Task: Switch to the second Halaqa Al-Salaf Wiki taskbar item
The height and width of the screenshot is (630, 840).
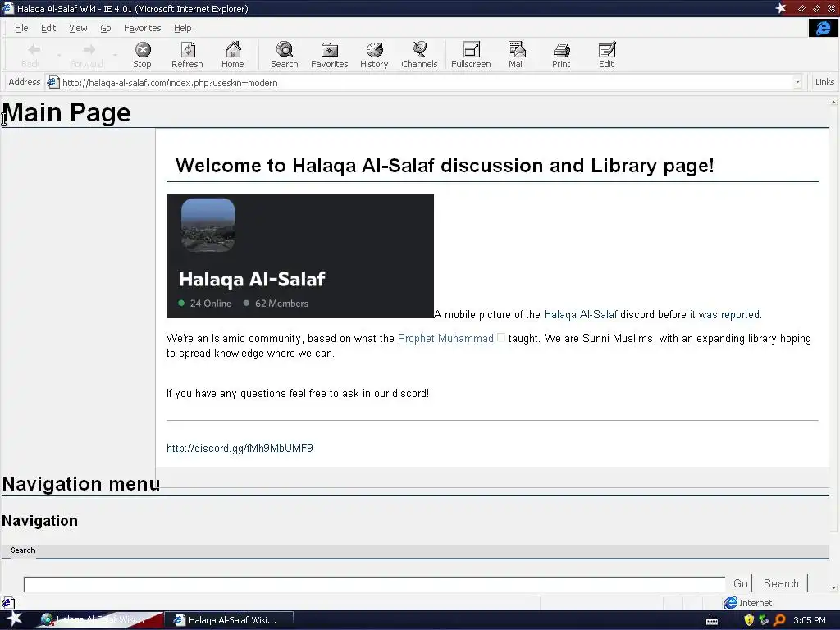Action: click(230, 620)
